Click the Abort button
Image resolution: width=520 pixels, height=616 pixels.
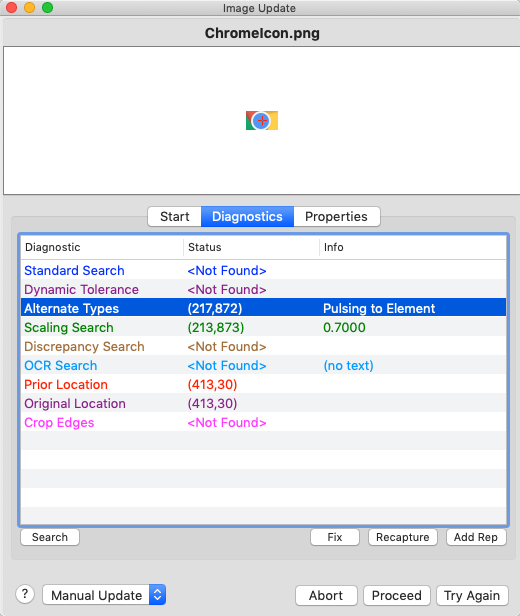coord(326,595)
